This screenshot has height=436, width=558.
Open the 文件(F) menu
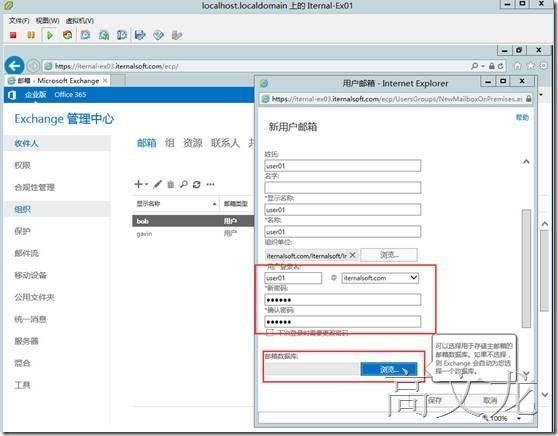tap(19, 21)
